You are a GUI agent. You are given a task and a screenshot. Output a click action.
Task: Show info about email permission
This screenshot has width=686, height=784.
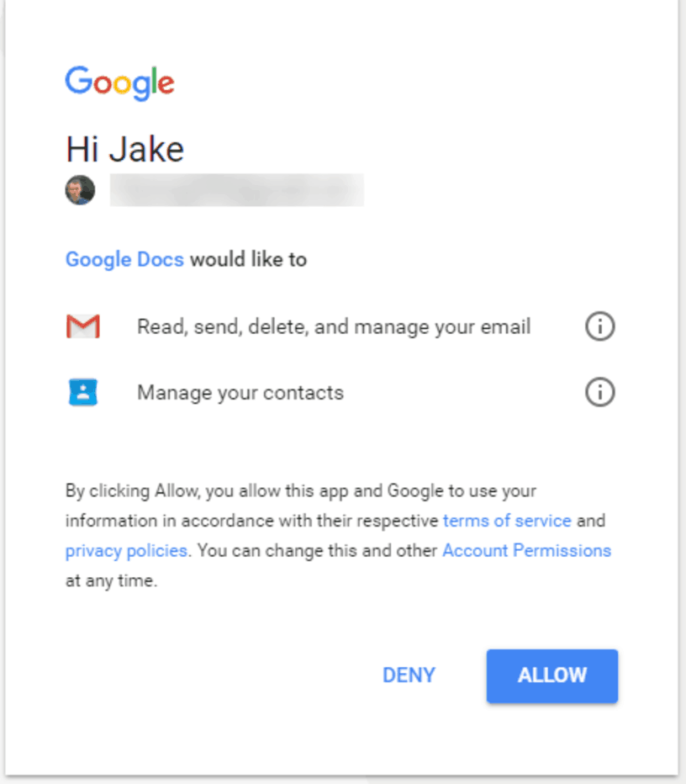[599, 326]
